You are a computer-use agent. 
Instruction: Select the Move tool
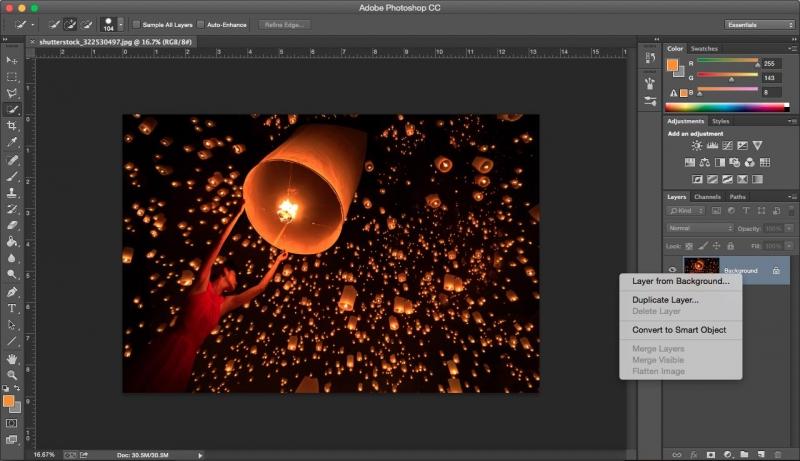tap(12, 60)
